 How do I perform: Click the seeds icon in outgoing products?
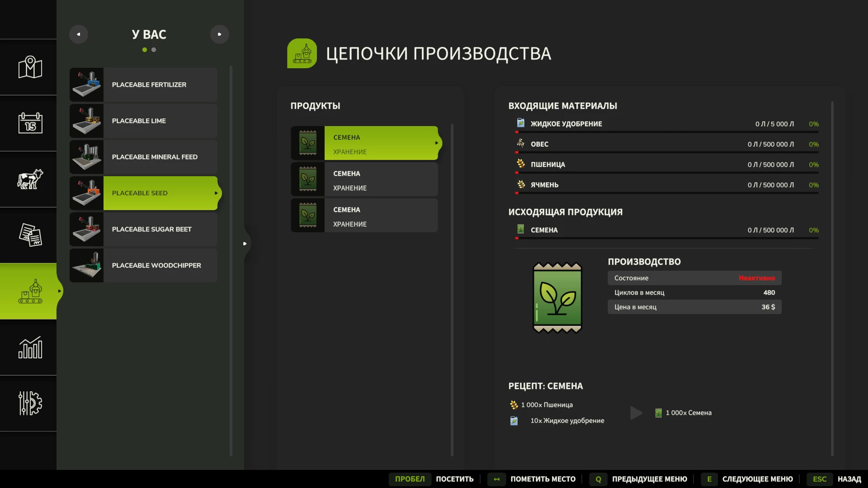521,229
